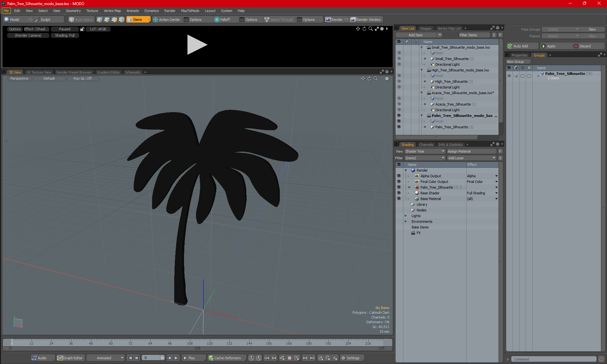This screenshot has width=607, height=364.
Task: Open 3D viewport gear settings
Action: coord(387,79)
